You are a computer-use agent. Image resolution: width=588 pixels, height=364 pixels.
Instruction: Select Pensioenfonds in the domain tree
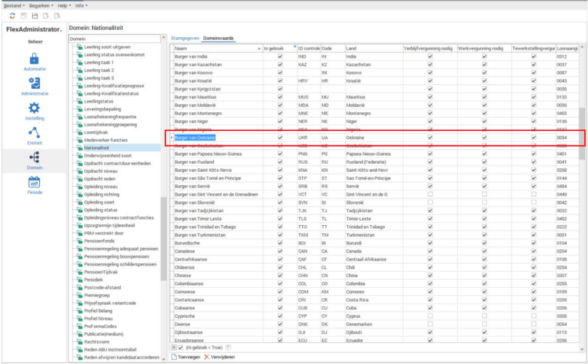tap(99, 241)
